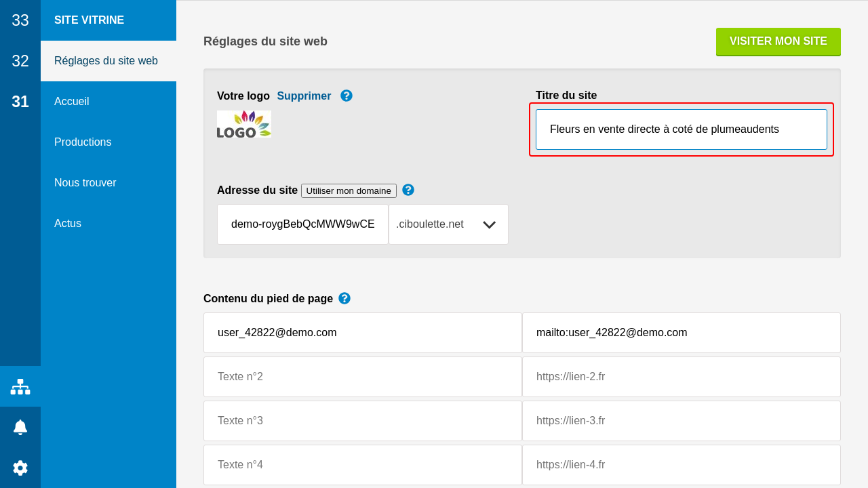
Task: Select Réglages du site web menu item
Action: tap(106, 61)
